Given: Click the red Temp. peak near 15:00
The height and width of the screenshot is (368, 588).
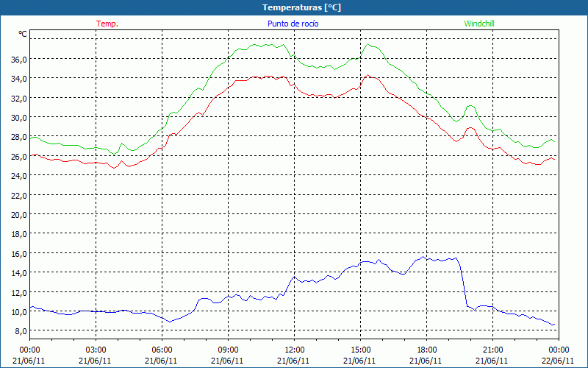Looking at the screenshot, I should pyautogui.click(x=368, y=75).
